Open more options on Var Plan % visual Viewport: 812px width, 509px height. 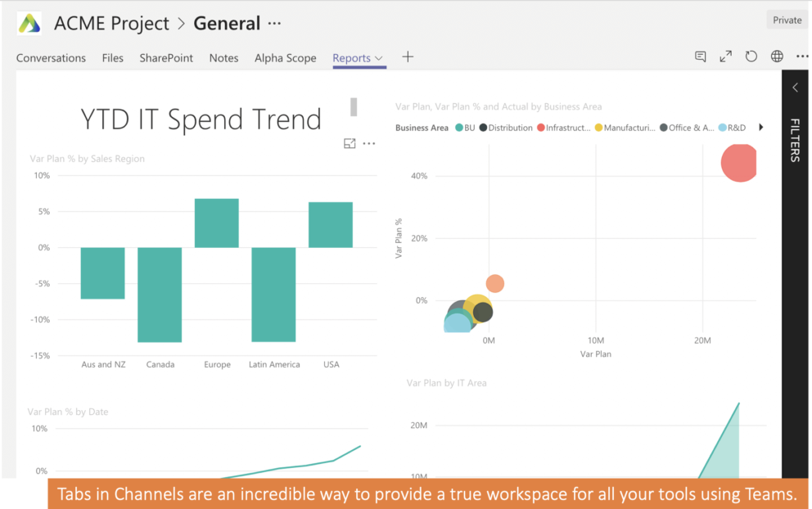pos(368,142)
